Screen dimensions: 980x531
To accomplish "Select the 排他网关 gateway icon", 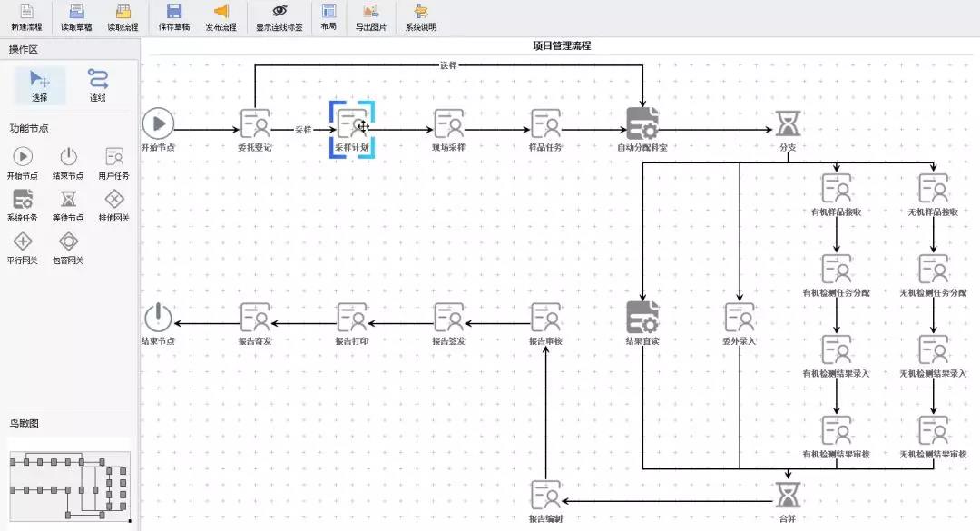I will (113, 203).
